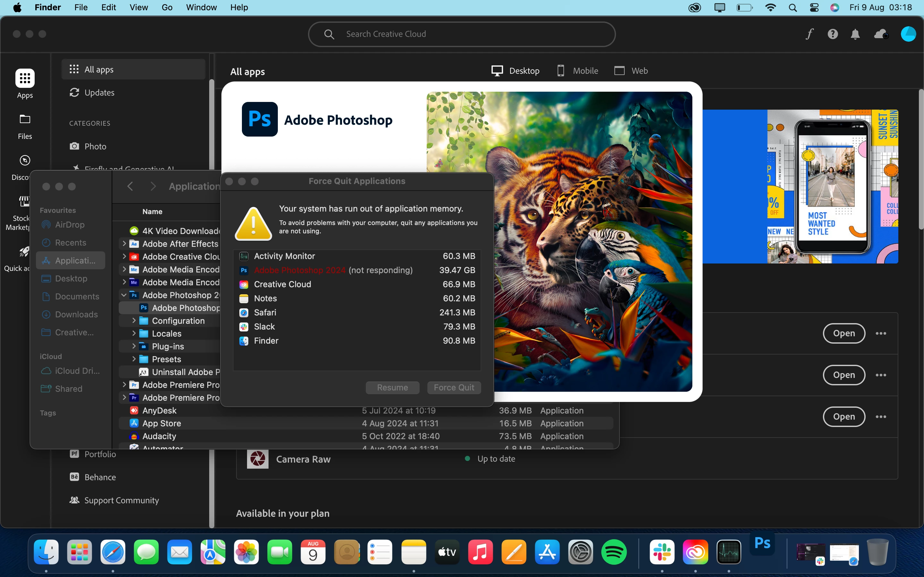This screenshot has width=924, height=577.
Task: Open Activity Monitor from the Dock
Action: (x=729, y=552)
